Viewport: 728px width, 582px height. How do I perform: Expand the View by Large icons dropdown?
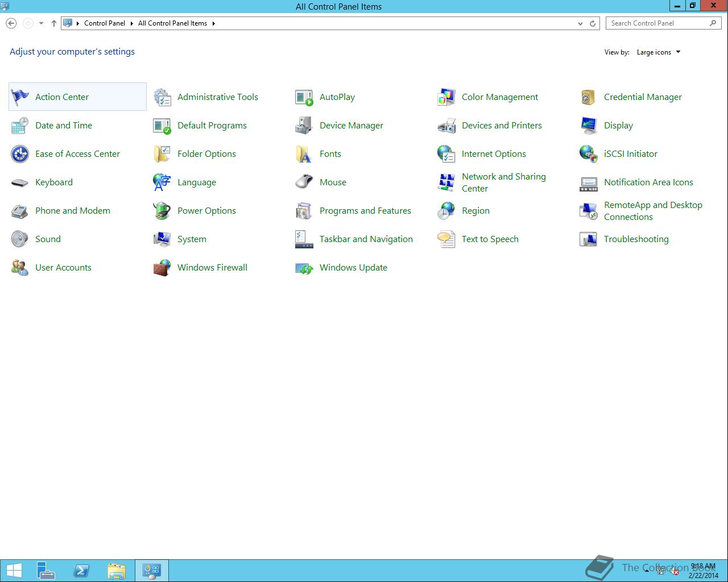coord(659,52)
